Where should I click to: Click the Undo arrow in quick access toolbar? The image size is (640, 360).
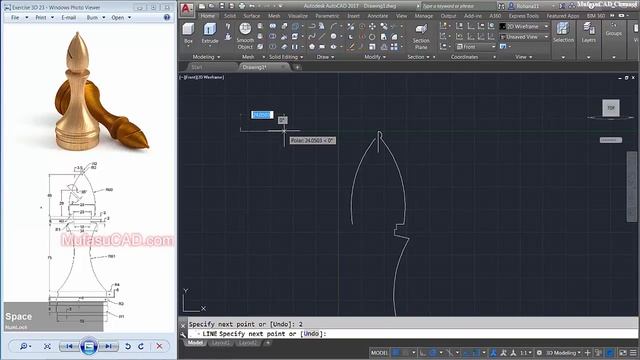pos(252,6)
